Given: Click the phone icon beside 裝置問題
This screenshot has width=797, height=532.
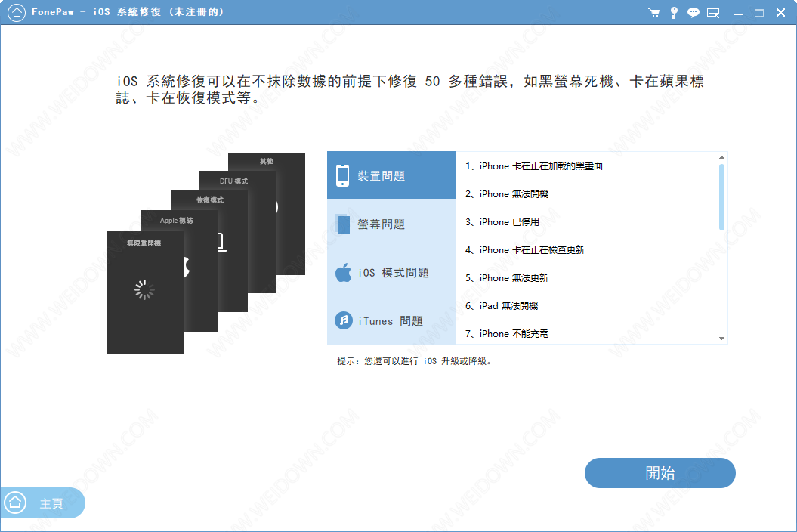Looking at the screenshot, I should (342, 175).
